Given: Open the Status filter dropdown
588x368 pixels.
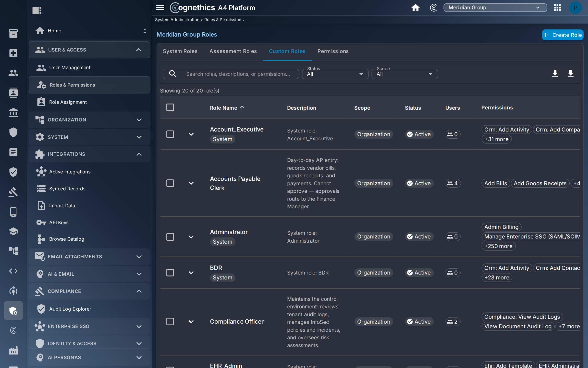Looking at the screenshot, I should (x=335, y=74).
